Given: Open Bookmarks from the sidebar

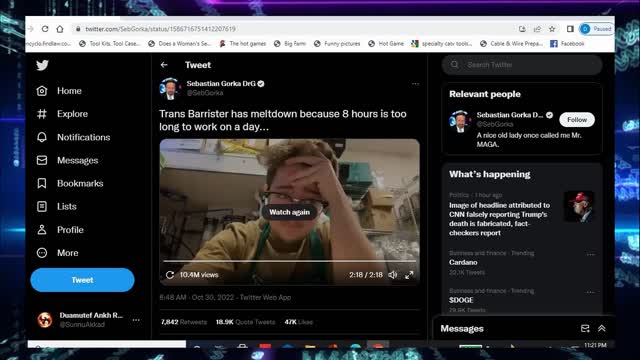Looking at the screenshot, I should 70,183.
